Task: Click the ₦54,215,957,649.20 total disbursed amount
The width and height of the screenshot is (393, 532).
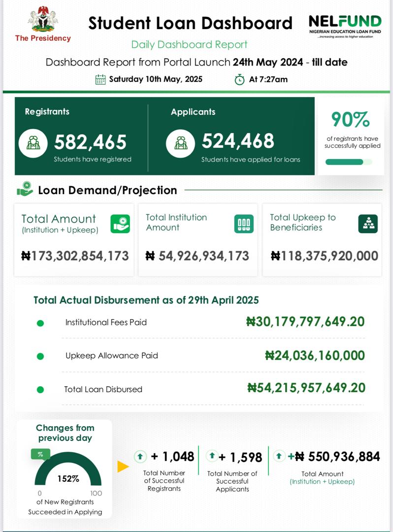Action: tap(306, 388)
